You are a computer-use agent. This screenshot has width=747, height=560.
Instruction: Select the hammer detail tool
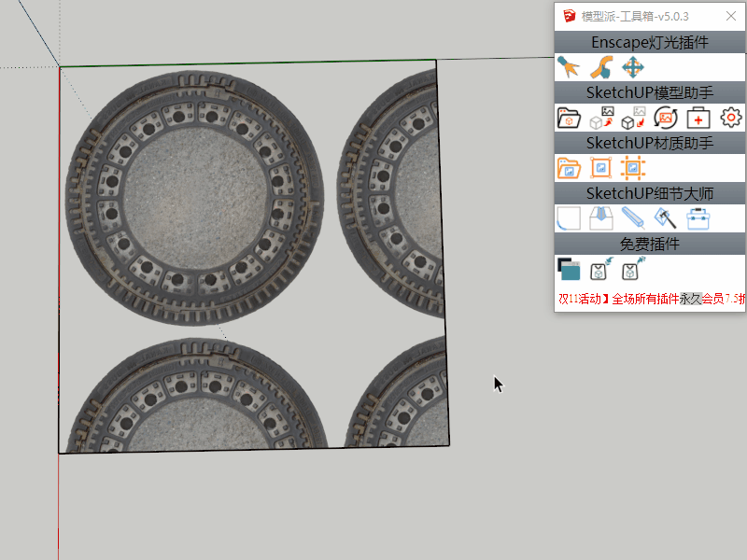[x=665, y=218]
